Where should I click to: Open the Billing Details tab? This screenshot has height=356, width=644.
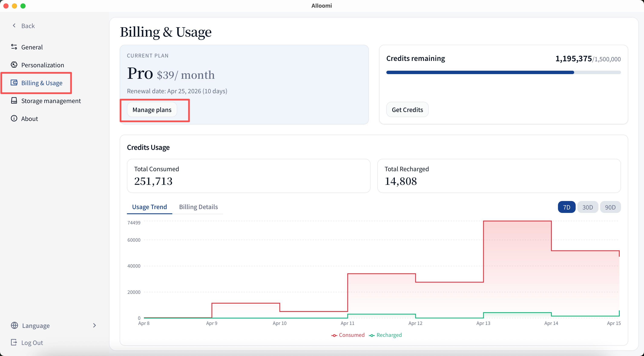click(x=198, y=207)
